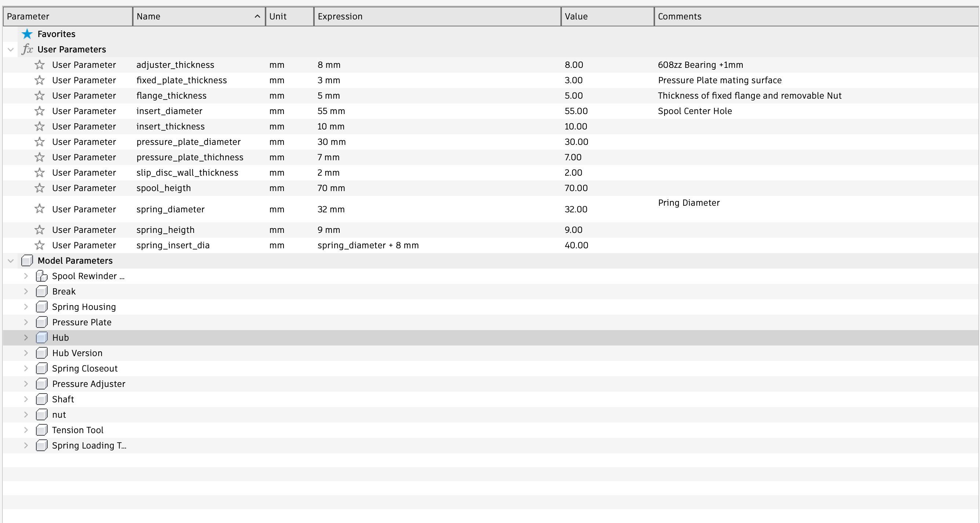Toggle favorite star for spring_diameter
Screen dimensions: 980x523
point(40,209)
